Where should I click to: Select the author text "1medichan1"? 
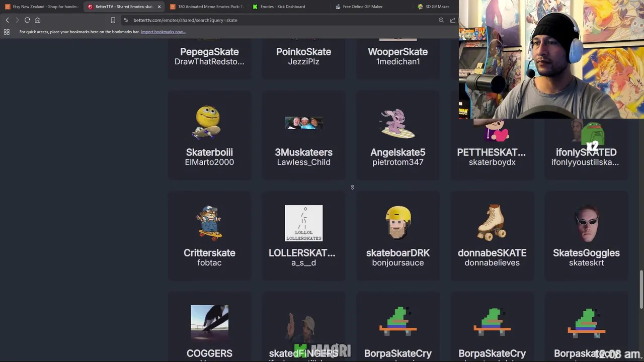click(x=397, y=62)
